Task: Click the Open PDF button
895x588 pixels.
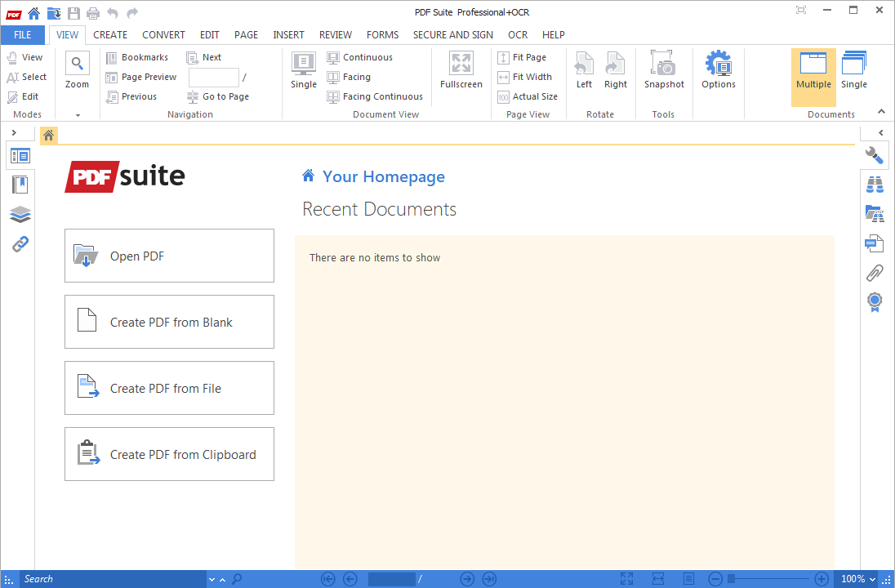Action: click(169, 256)
